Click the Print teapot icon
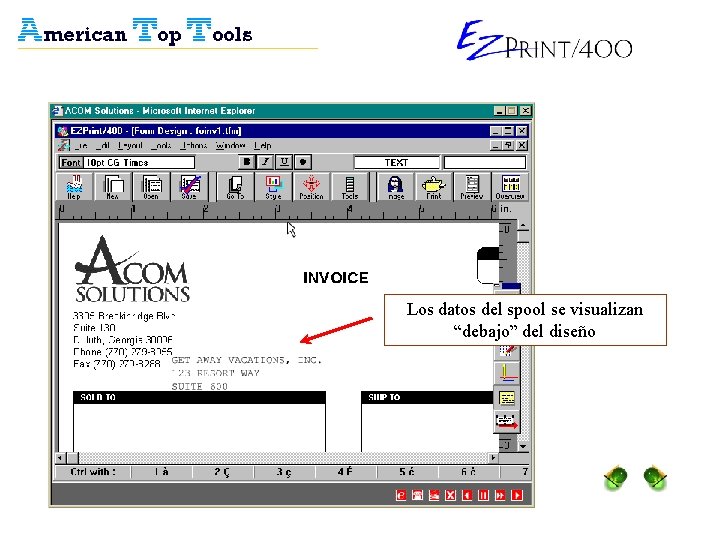720x540 pixels. pos(433,187)
